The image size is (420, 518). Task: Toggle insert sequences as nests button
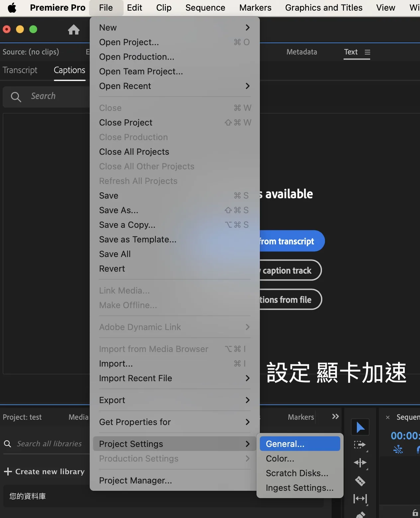(398, 450)
